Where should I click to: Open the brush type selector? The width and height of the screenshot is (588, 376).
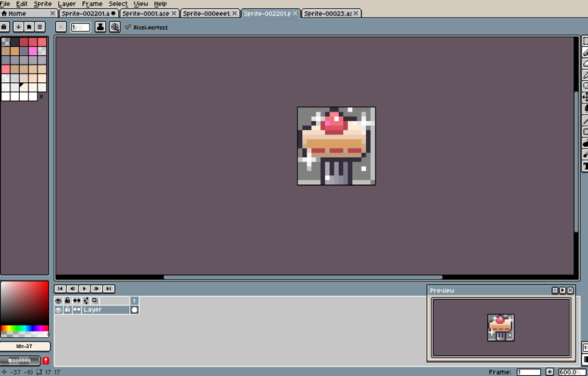(x=61, y=27)
